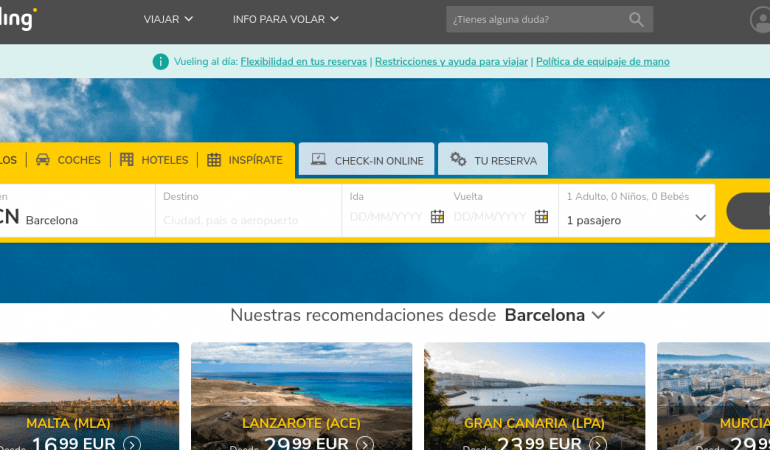770x450 pixels.
Task: Click the Ida date field
Action: click(x=385, y=217)
